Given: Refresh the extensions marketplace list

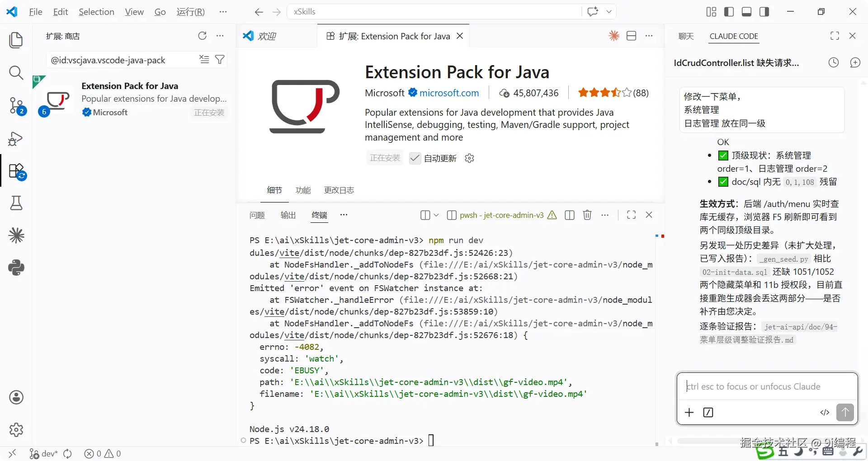Looking at the screenshot, I should point(202,36).
